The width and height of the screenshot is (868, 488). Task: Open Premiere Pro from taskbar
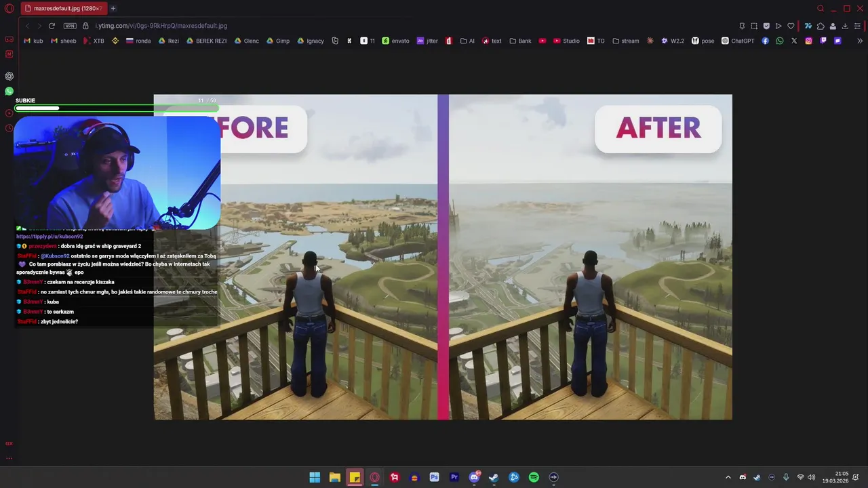pos(454,477)
